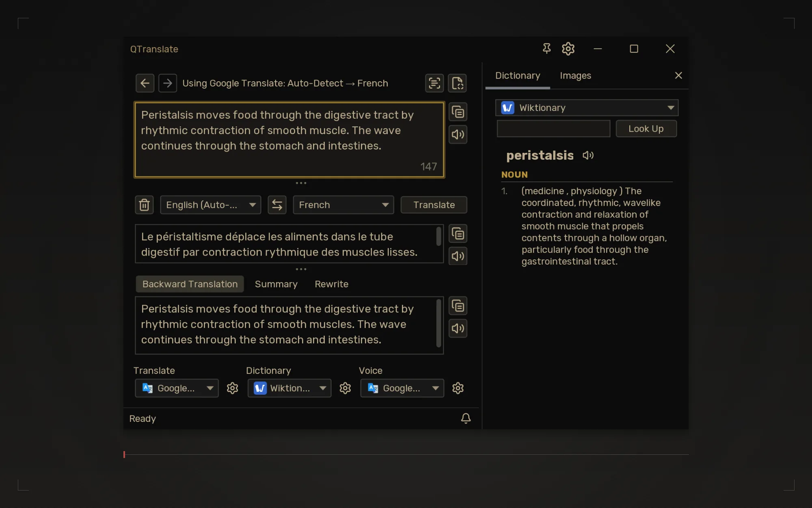
Task: Open the translate file/document icon
Action: 457,83
